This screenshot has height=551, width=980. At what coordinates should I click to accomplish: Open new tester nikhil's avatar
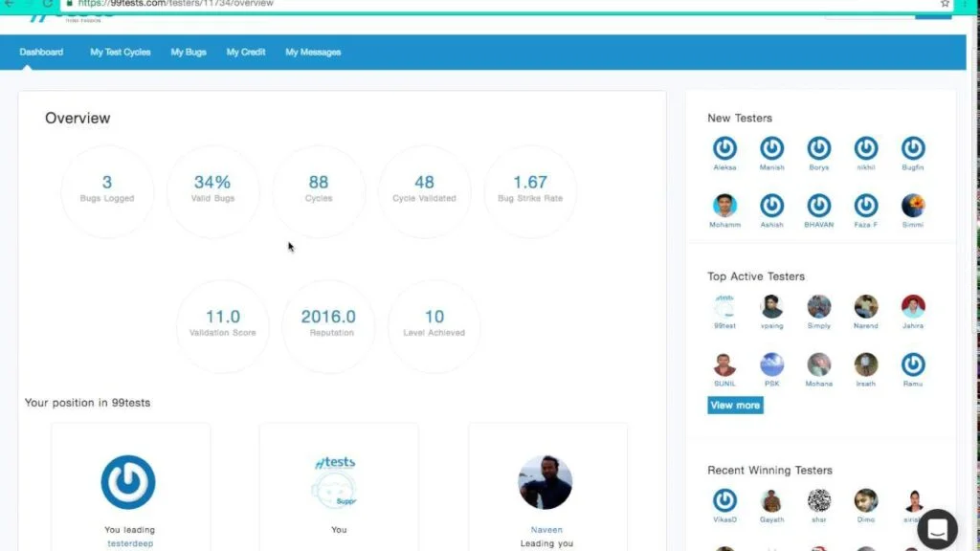pos(865,148)
